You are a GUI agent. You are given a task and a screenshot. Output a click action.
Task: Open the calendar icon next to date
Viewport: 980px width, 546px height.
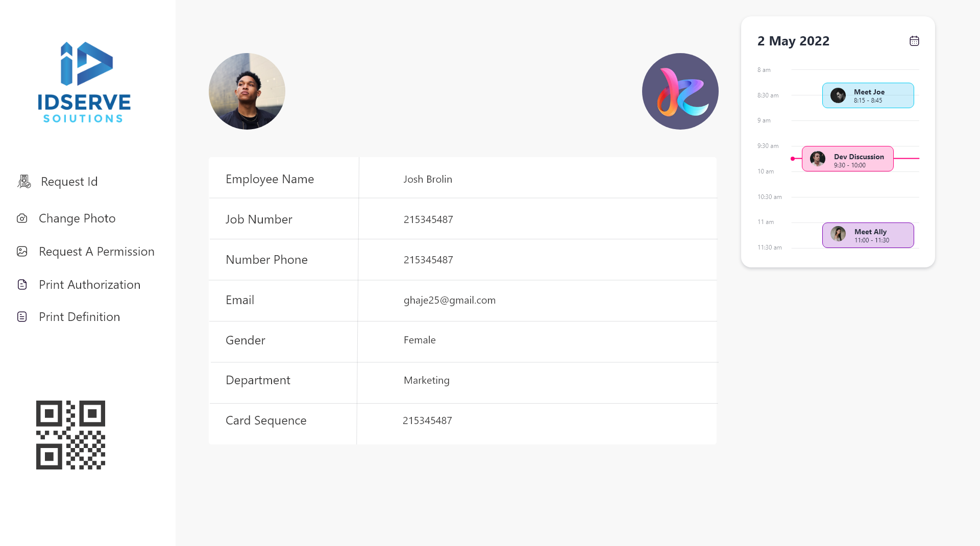[x=914, y=41]
